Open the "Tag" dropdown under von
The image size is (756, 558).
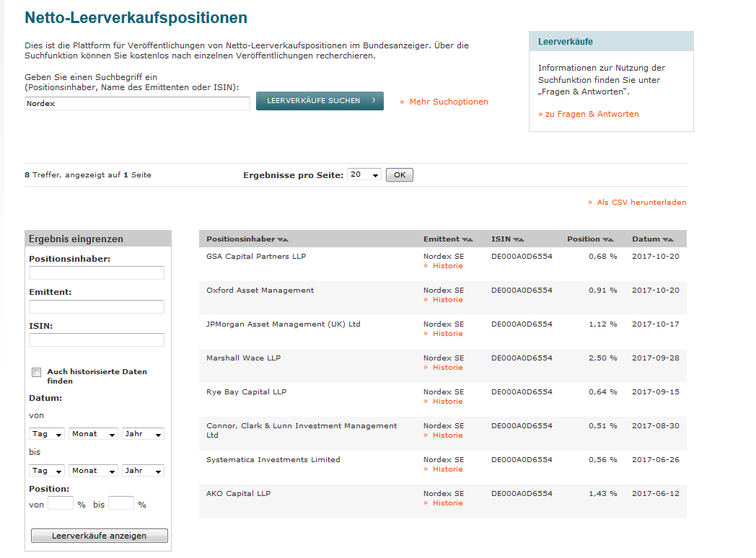[x=46, y=433]
